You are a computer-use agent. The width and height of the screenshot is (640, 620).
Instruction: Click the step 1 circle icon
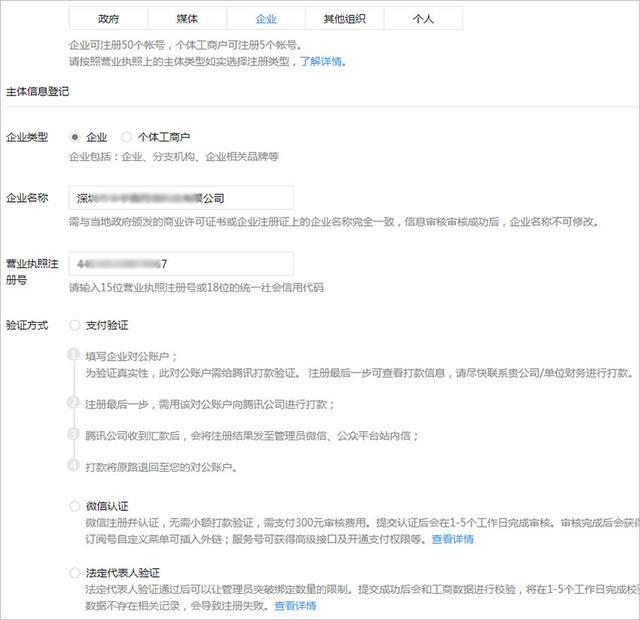tap(73, 354)
